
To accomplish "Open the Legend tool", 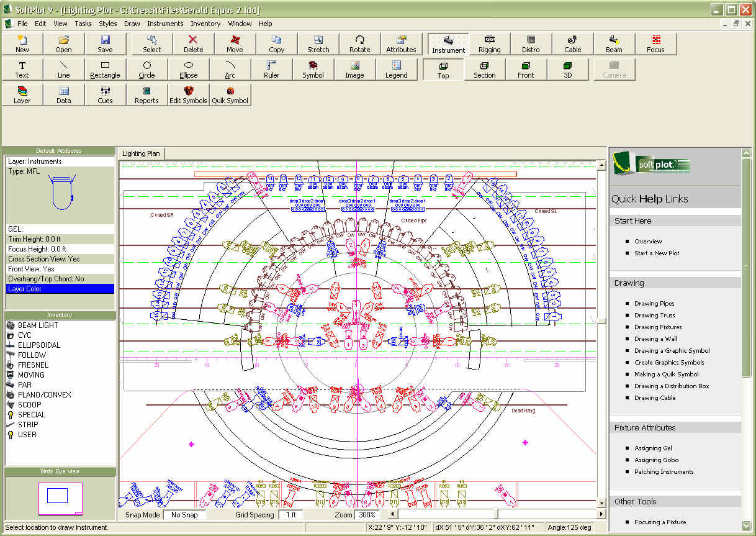I will pos(396,69).
